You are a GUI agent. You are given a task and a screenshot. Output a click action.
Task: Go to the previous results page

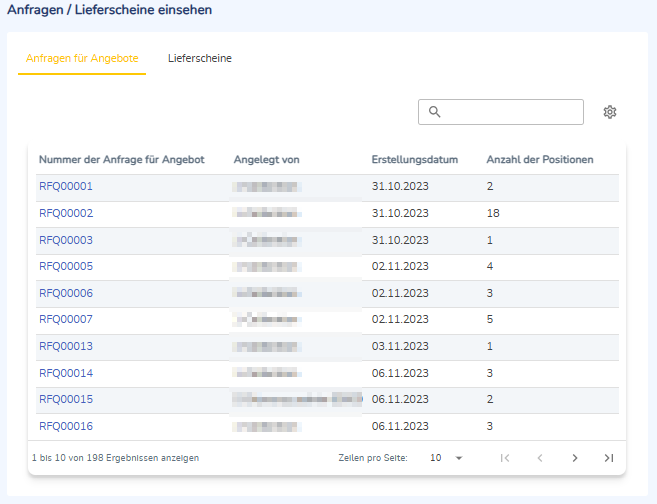click(540, 458)
